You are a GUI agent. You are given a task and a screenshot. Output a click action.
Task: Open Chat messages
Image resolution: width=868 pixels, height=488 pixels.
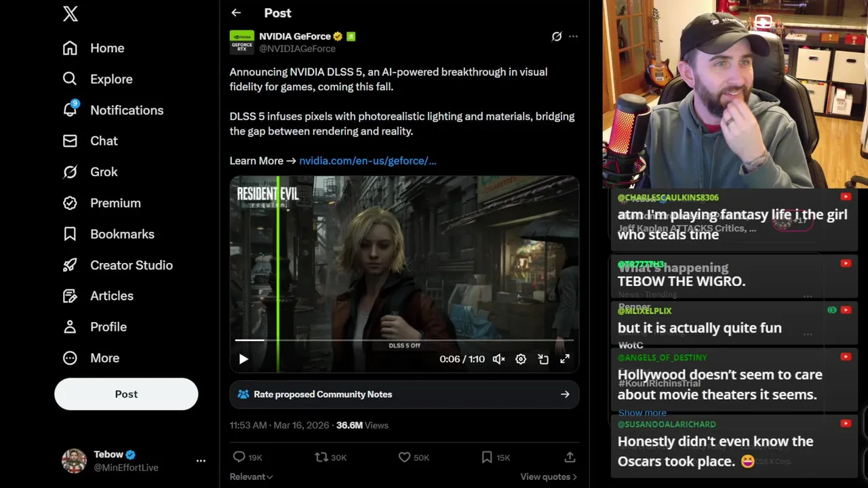click(90, 141)
